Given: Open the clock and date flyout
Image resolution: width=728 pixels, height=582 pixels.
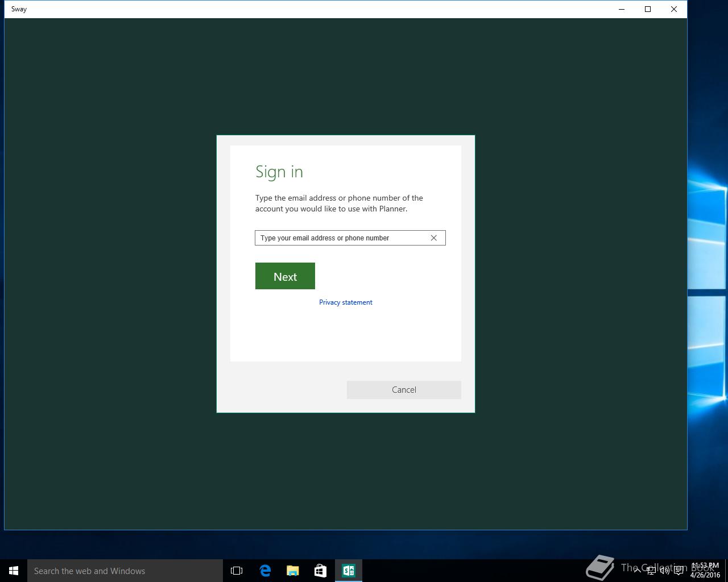Looking at the screenshot, I should pyautogui.click(x=705, y=571).
